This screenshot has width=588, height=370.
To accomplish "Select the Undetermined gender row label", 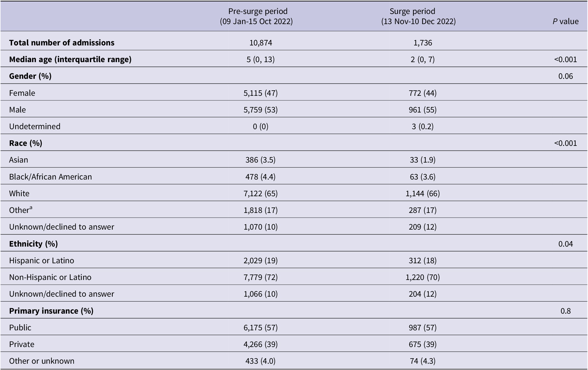I will click(35, 126).
